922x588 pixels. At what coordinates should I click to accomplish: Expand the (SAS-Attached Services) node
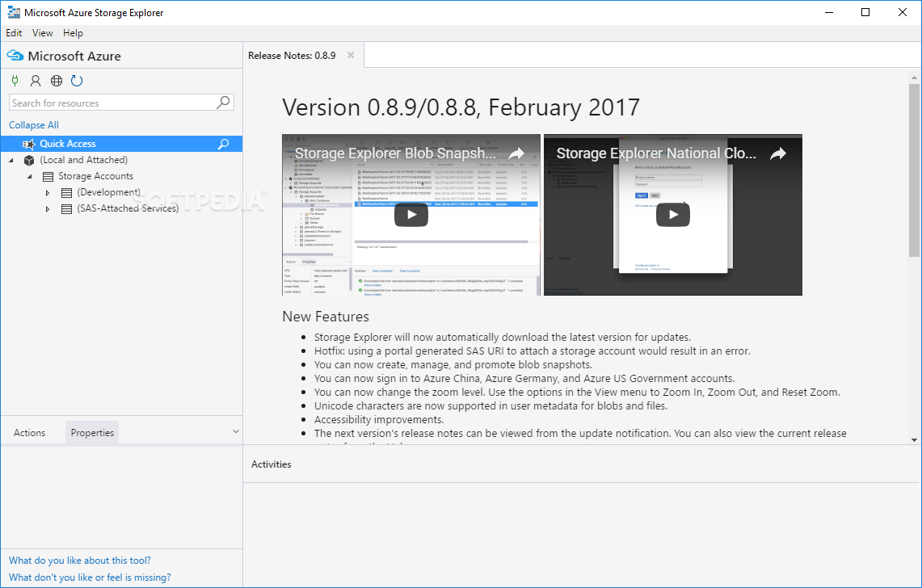pos(48,208)
